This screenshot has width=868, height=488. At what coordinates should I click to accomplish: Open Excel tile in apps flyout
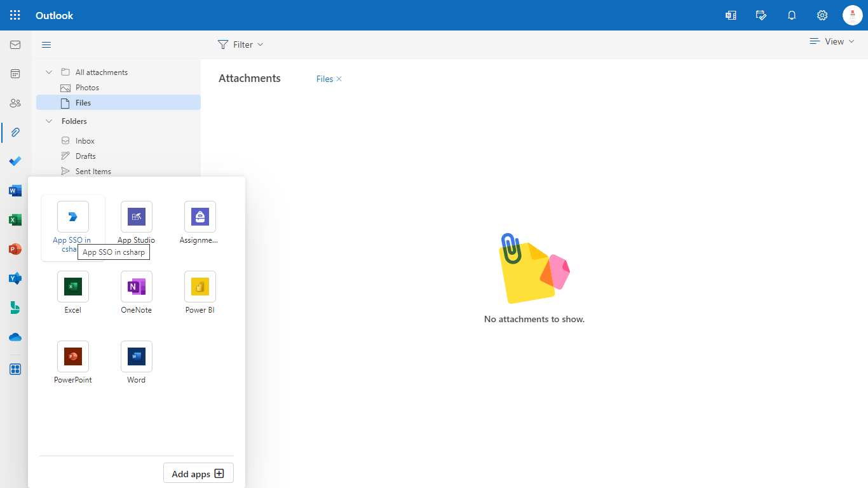click(73, 293)
